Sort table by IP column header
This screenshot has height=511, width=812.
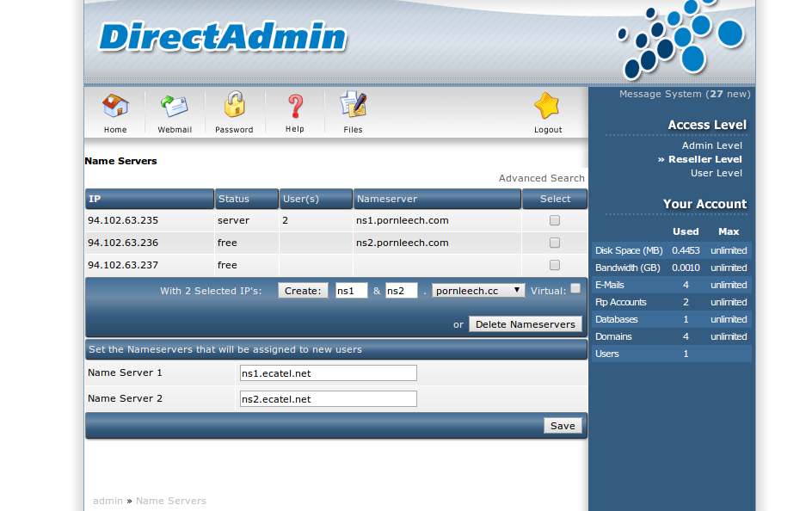click(150, 199)
